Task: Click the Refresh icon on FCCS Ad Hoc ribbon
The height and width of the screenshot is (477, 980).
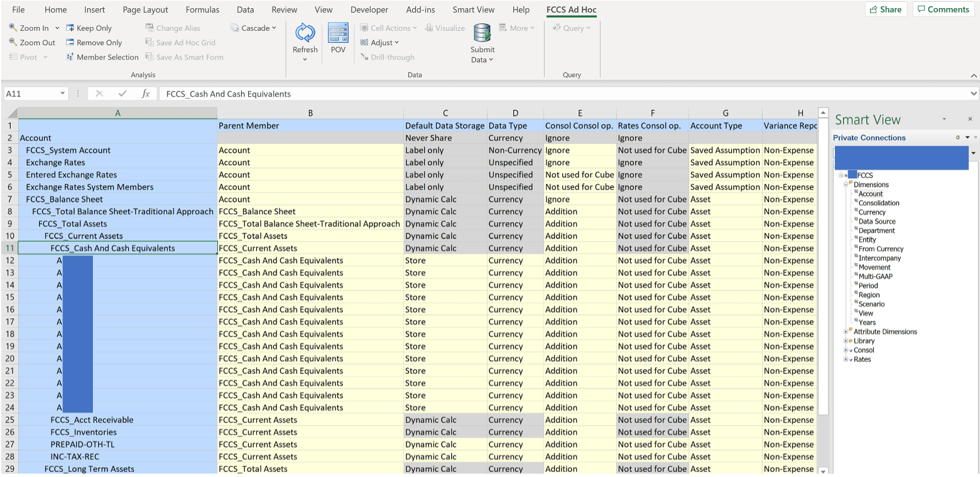Action: pos(305,38)
